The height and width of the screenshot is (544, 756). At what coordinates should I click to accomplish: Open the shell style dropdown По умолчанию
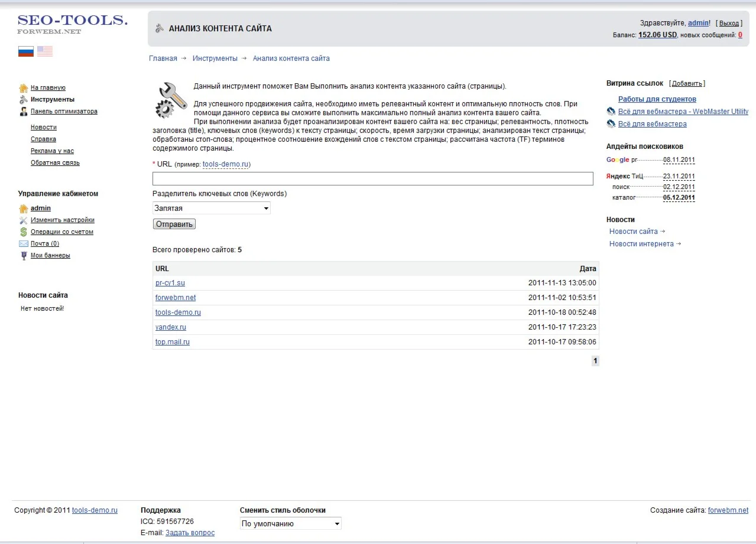point(290,524)
